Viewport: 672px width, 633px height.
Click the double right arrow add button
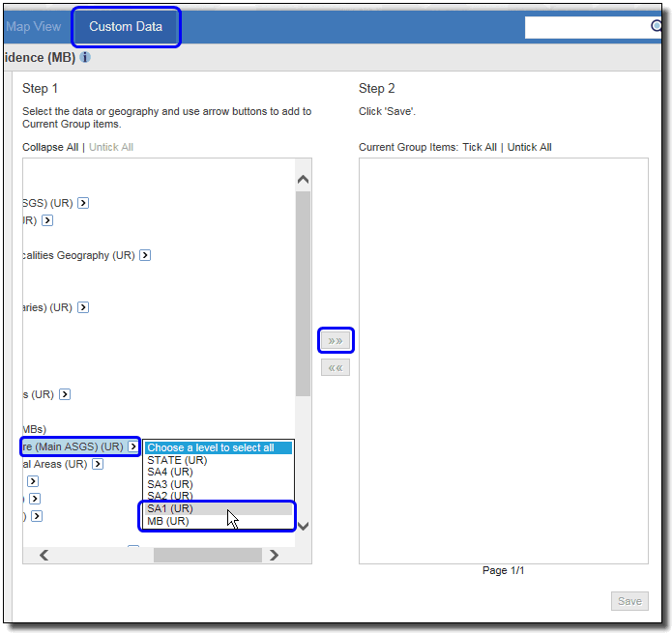[x=336, y=340]
